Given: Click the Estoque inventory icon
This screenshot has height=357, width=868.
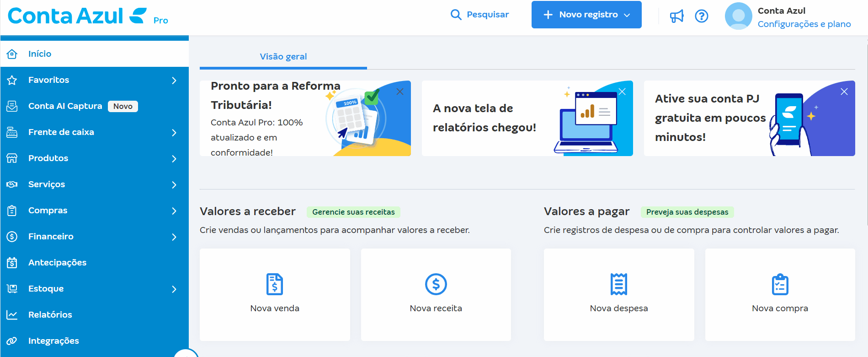Looking at the screenshot, I should (x=12, y=289).
